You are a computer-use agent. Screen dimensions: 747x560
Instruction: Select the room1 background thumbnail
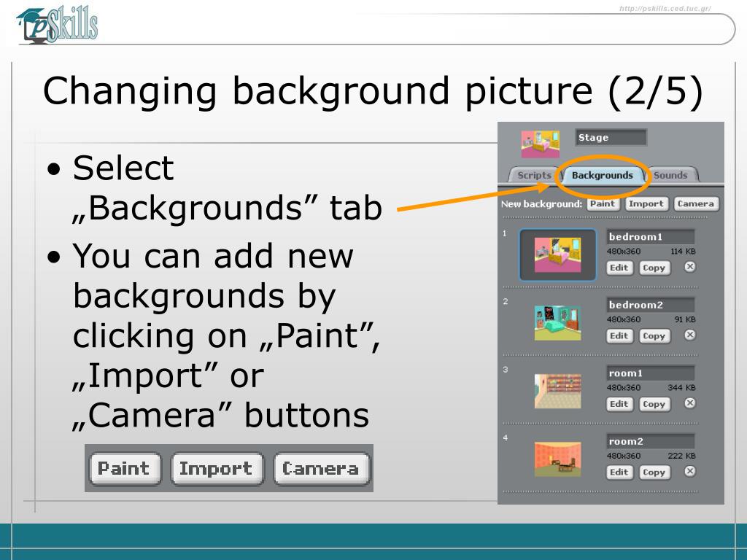pos(558,391)
